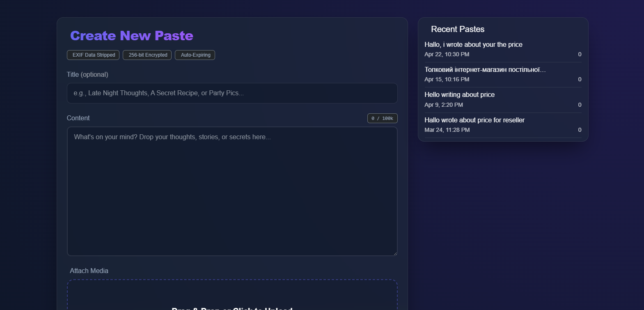Click the EXIF Data Stripped badge
The width and height of the screenshot is (644, 310).
click(93, 55)
